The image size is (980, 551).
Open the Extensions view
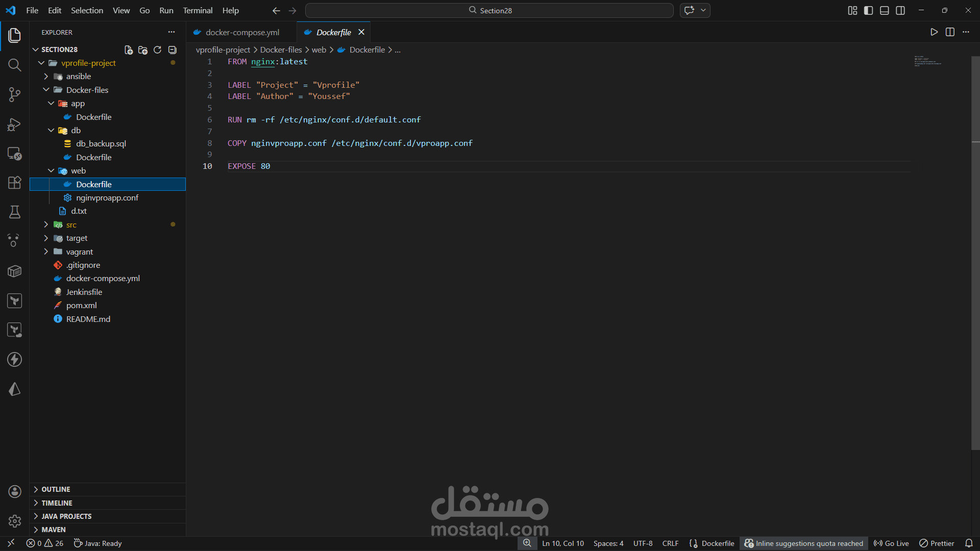tap(14, 183)
